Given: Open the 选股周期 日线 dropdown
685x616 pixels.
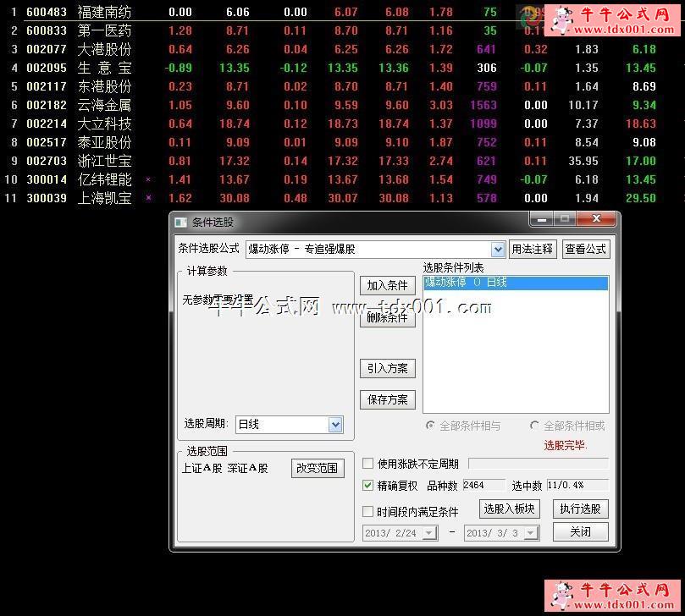Looking at the screenshot, I should coord(335,424).
